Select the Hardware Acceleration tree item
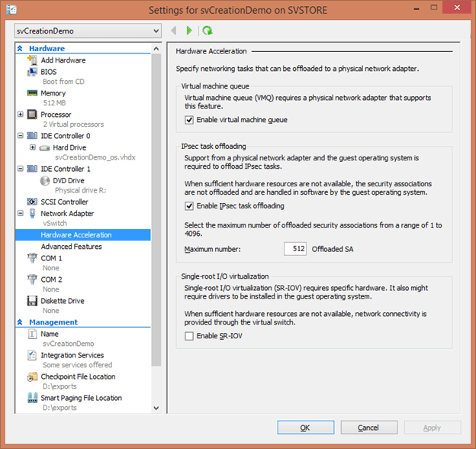The width and height of the screenshot is (476, 449). (x=83, y=235)
